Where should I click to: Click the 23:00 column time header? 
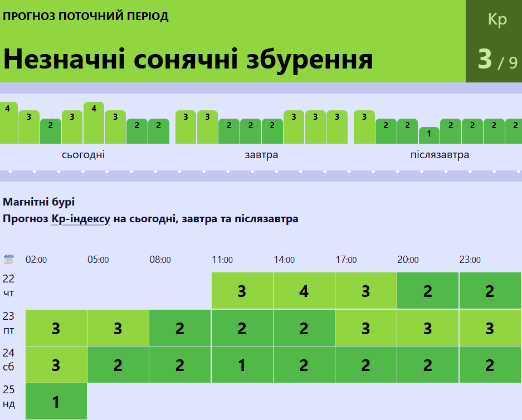point(470,260)
